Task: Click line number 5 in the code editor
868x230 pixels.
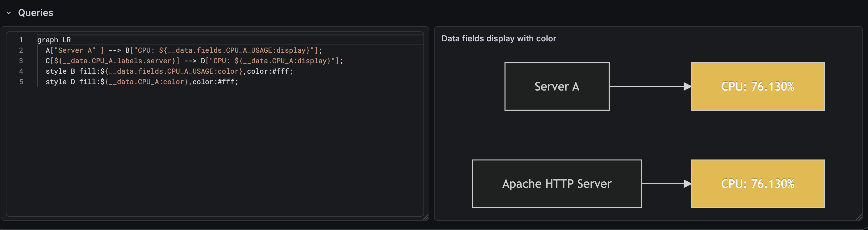Action: (x=21, y=82)
